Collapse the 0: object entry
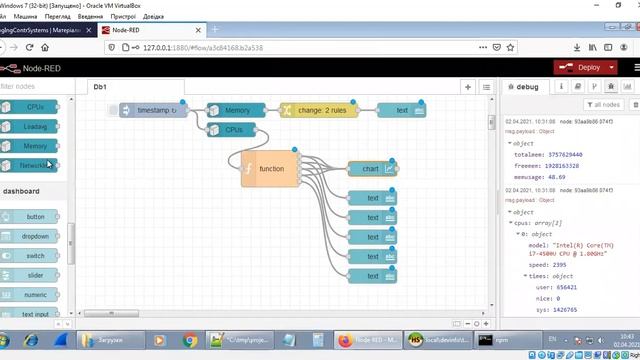This screenshot has width=640, height=360. [518, 234]
